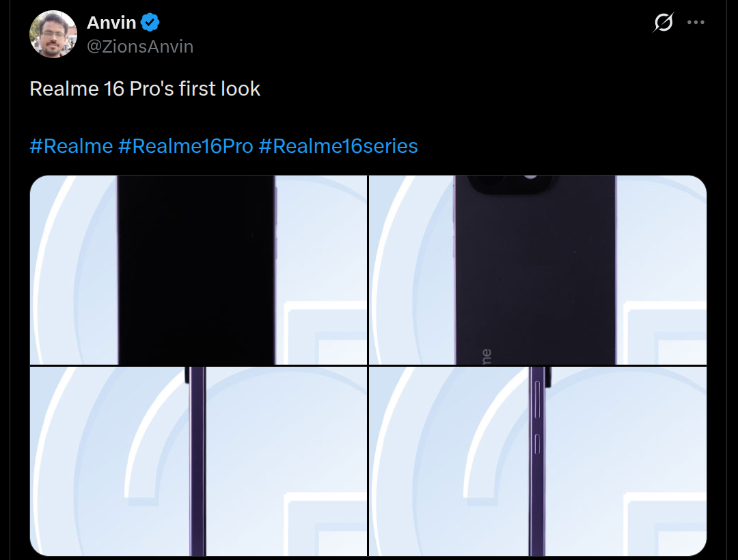This screenshot has width=738, height=560.
Task: Open the phone front display photo
Action: [x=198, y=270]
